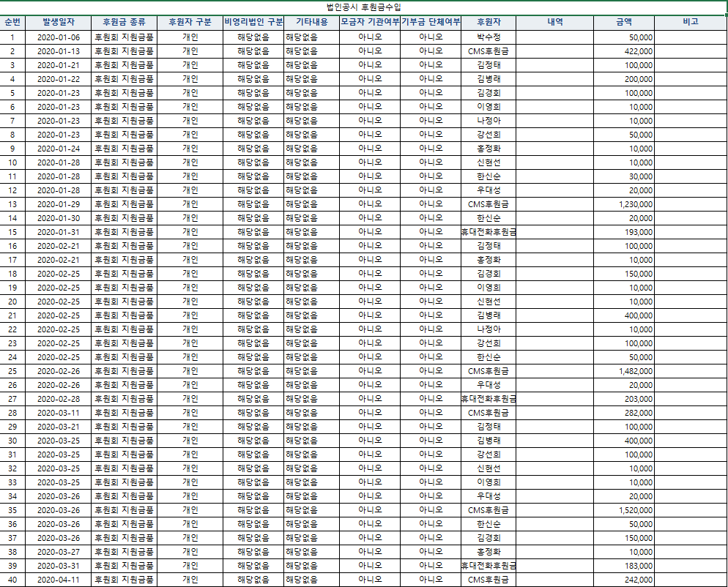
Task: Select row number 40 cell
Action: click(12, 580)
